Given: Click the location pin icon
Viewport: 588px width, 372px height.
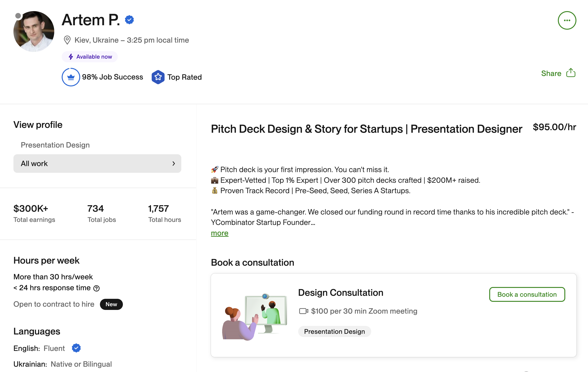Looking at the screenshot, I should coord(67,40).
